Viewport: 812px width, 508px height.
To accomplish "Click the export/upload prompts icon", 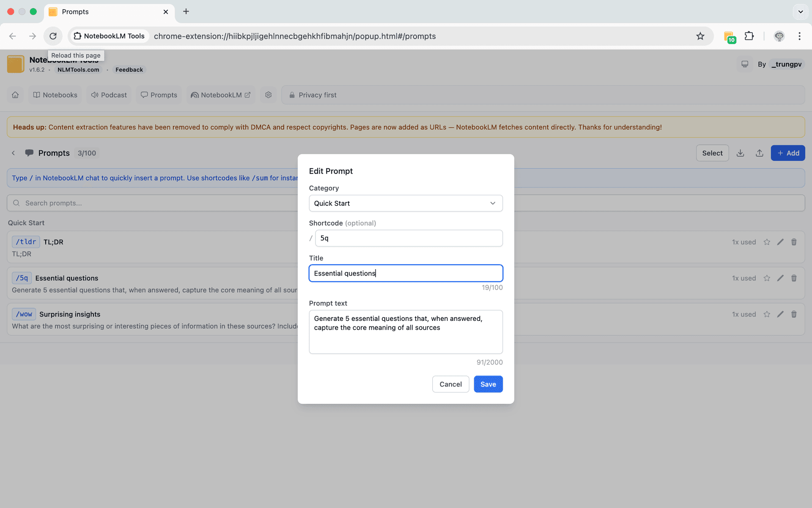I will [759, 153].
